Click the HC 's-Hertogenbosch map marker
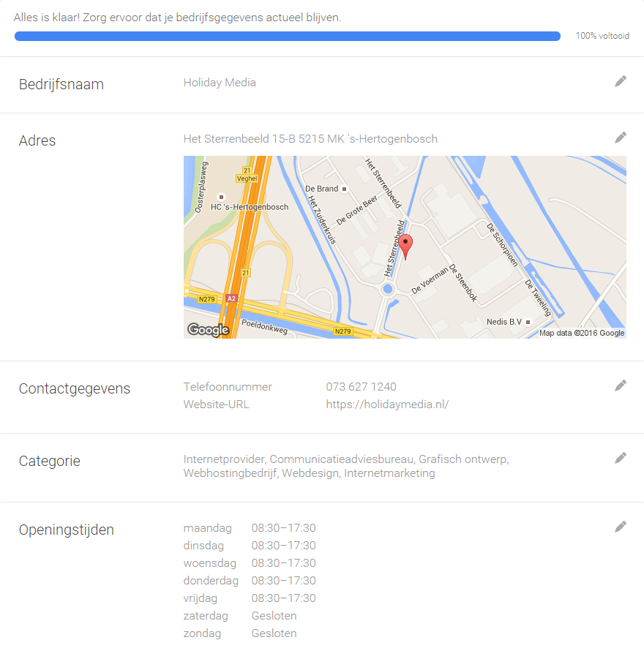Image resolution: width=644 pixels, height=651 pixels. pyautogui.click(x=222, y=197)
